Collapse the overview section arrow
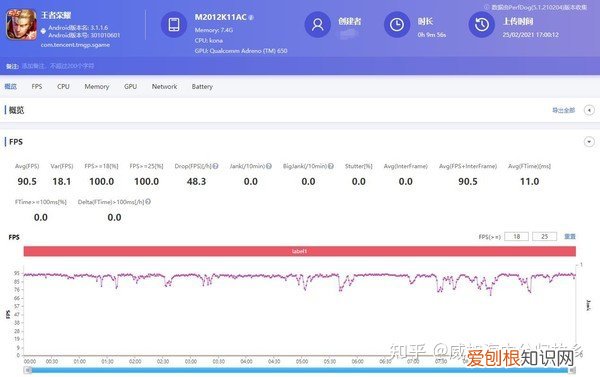Screen dimensions: 600x377 pyautogui.click(x=589, y=110)
